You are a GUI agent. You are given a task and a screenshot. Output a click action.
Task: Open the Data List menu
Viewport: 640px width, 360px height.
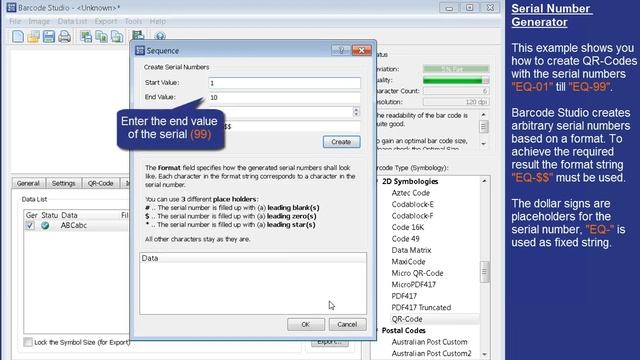pyautogui.click(x=72, y=21)
